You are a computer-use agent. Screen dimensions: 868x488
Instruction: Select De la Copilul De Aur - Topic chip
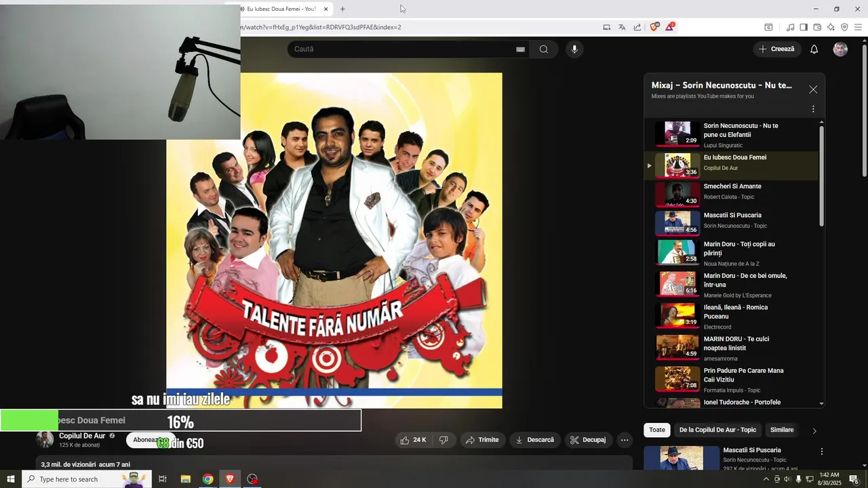717,430
